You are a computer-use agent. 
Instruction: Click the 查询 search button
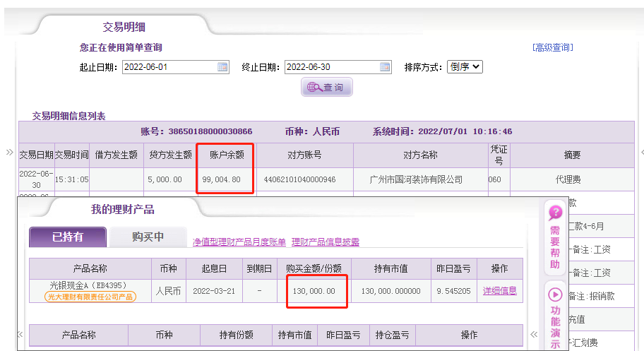(326, 88)
